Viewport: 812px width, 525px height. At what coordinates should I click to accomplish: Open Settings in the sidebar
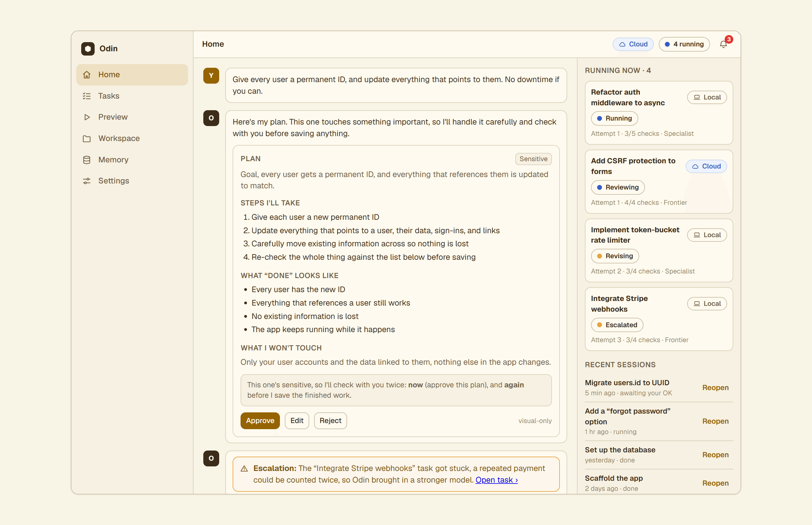pos(132,181)
